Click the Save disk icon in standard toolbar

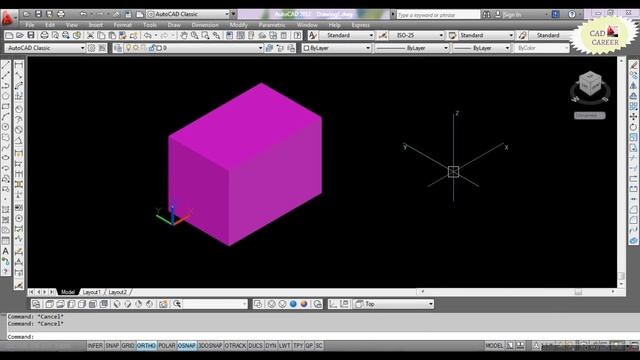point(31,36)
